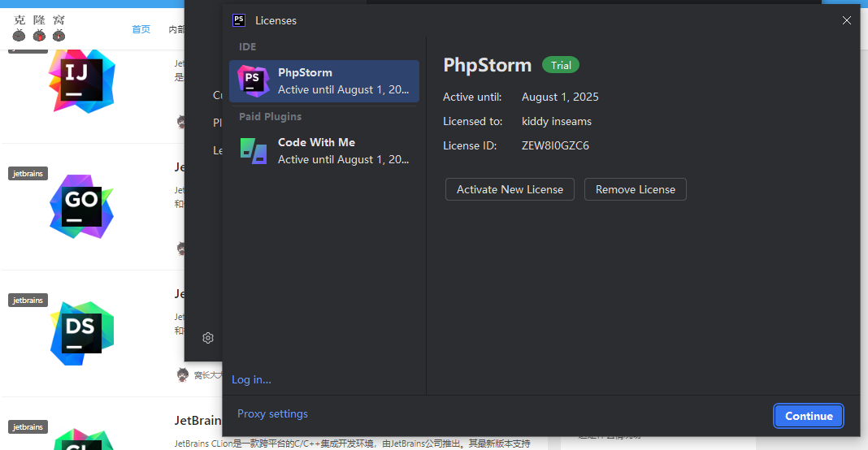Click the Remove License button

tap(635, 189)
